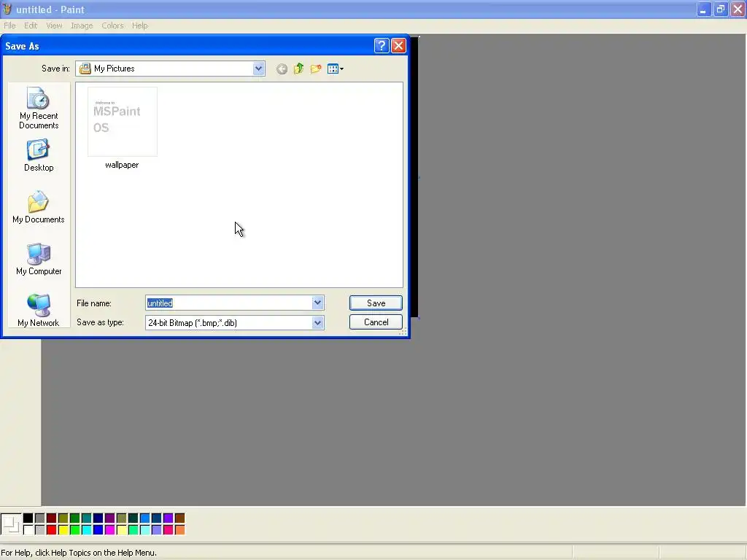The width and height of the screenshot is (747, 560).
Task: Pick the dark gray color swatch
Action: click(x=39, y=518)
